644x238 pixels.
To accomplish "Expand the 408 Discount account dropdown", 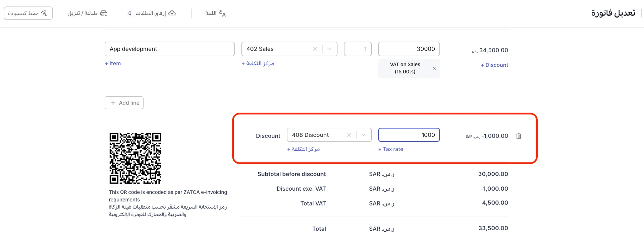I will pos(363,135).
